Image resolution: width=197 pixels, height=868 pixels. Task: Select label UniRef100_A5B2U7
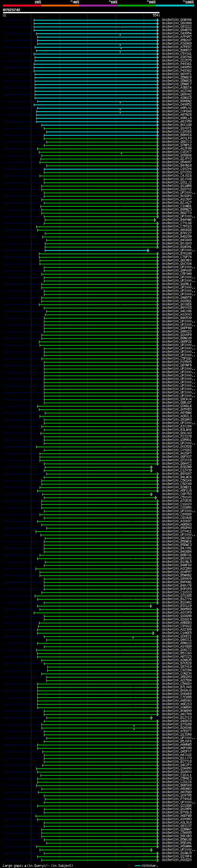click(x=177, y=40)
